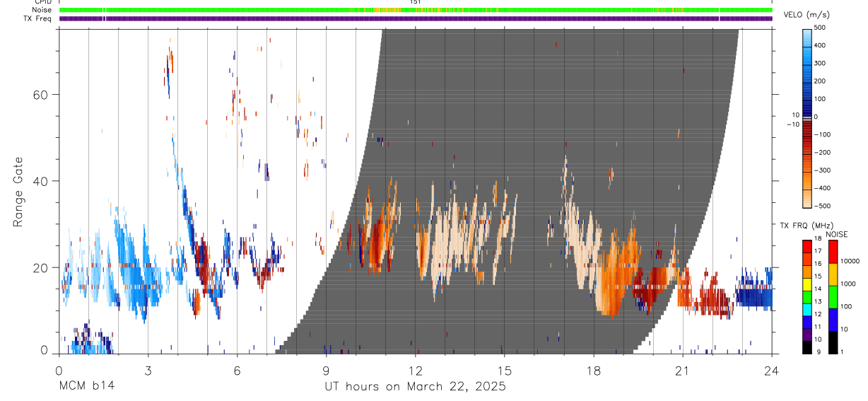868x401 pixels.
Task: Click the 'NOISE' legend title
Action: click(836, 234)
